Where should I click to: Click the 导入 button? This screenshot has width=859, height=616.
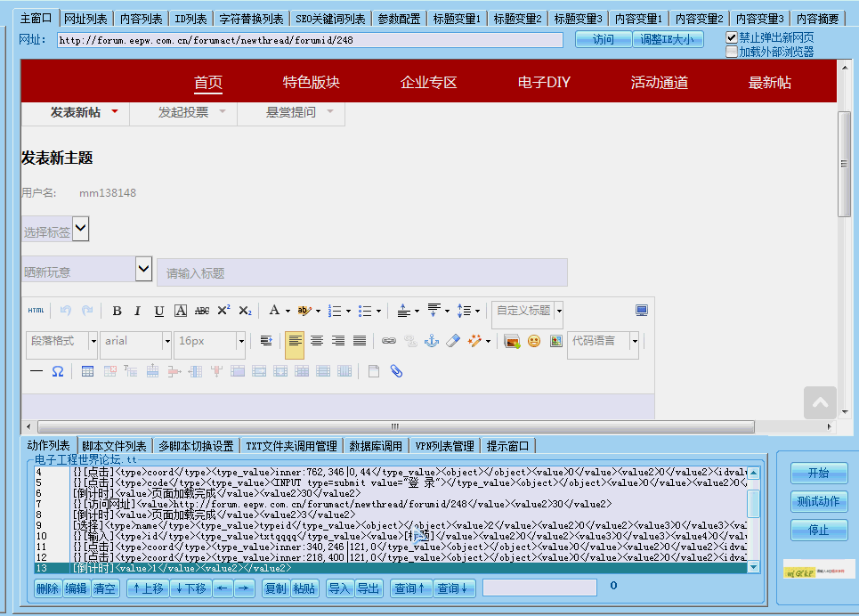tap(340, 588)
